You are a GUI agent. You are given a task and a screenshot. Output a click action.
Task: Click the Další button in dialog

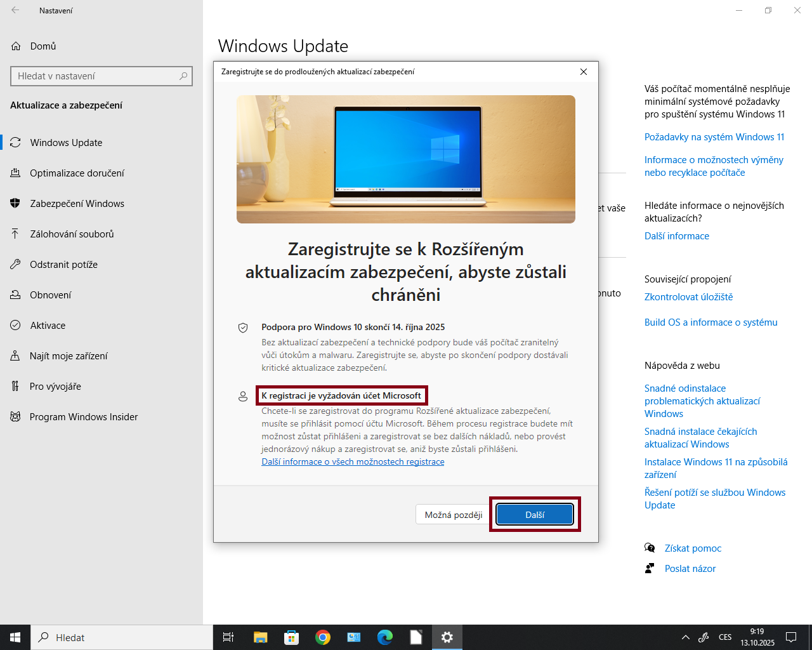pyautogui.click(x=535, y=515)
